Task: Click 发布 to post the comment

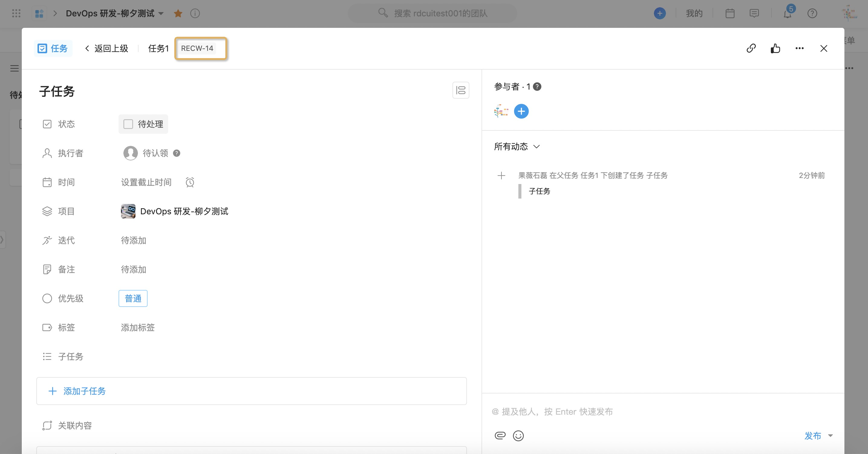Action: click(x=812, y=436)
